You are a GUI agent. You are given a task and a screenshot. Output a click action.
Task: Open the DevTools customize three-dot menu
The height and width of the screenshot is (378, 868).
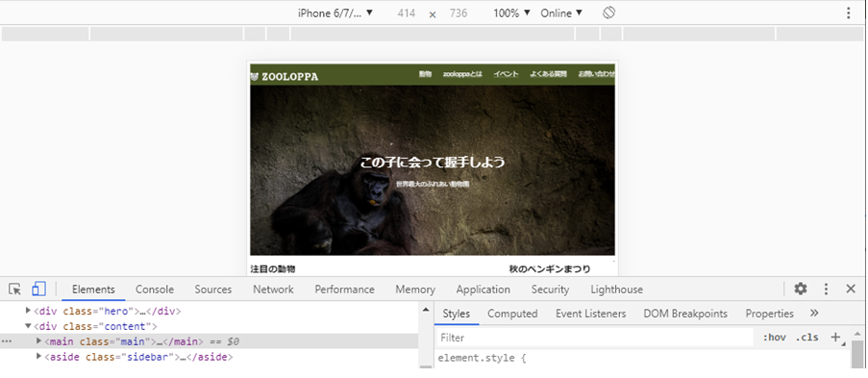[x=826, y=289]
